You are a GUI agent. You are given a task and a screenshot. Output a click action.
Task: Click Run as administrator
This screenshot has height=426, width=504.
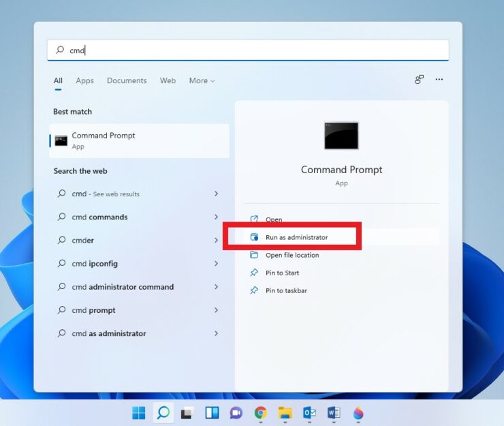296,237
